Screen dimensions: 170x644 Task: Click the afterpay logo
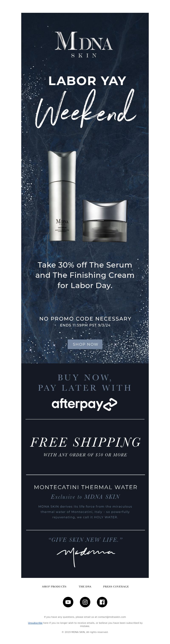(84, 404)
